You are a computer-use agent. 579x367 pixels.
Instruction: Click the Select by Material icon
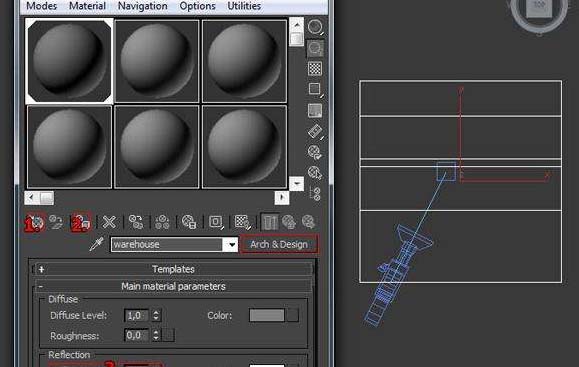(x=315, y=172)
